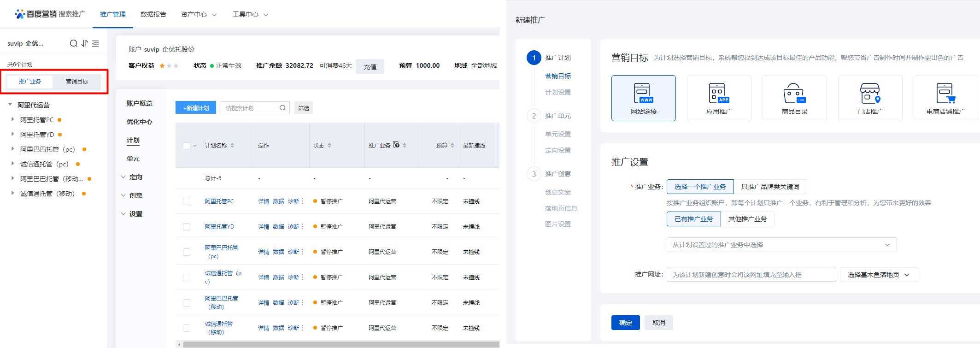
Task: Tick checkbox for 阿里托管PC plan
Action: [187, 201]
